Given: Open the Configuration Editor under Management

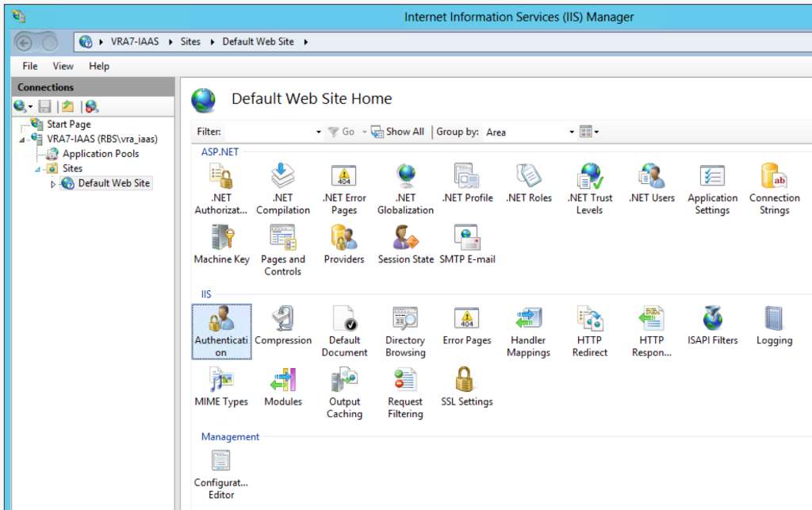Looking at the screenshot, I should [220, 468].
